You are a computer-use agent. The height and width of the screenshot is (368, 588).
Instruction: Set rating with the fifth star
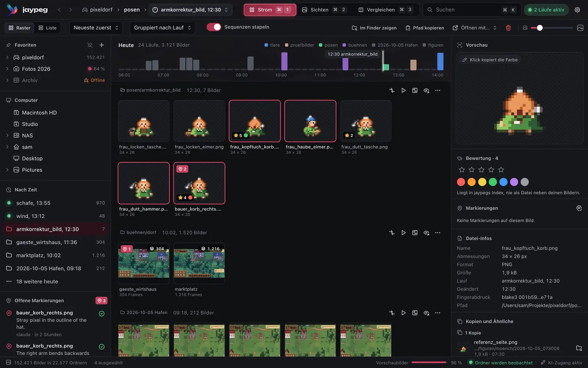click(x=501, y=170)
